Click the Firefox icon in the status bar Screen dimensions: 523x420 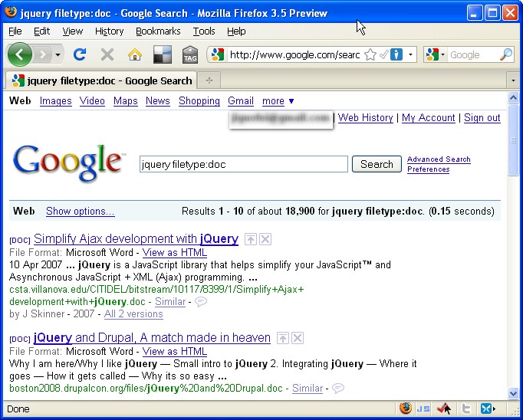406,409
